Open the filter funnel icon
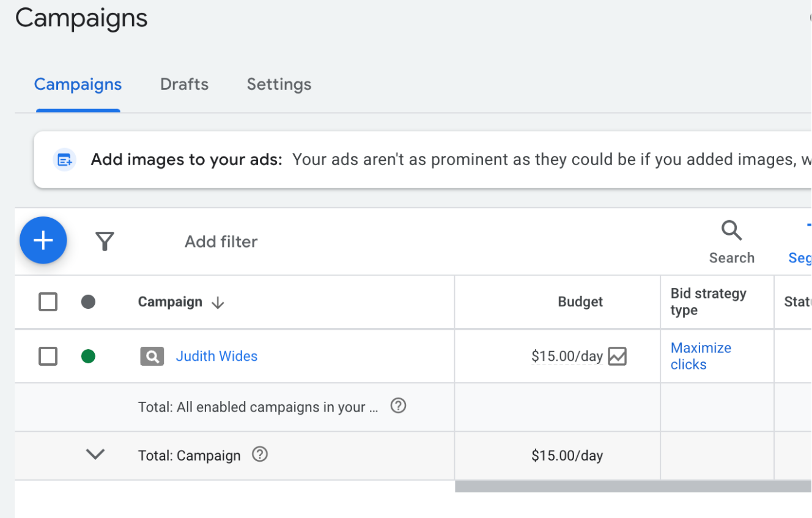The height and width of the screenshot is (518, 812). 105,242
